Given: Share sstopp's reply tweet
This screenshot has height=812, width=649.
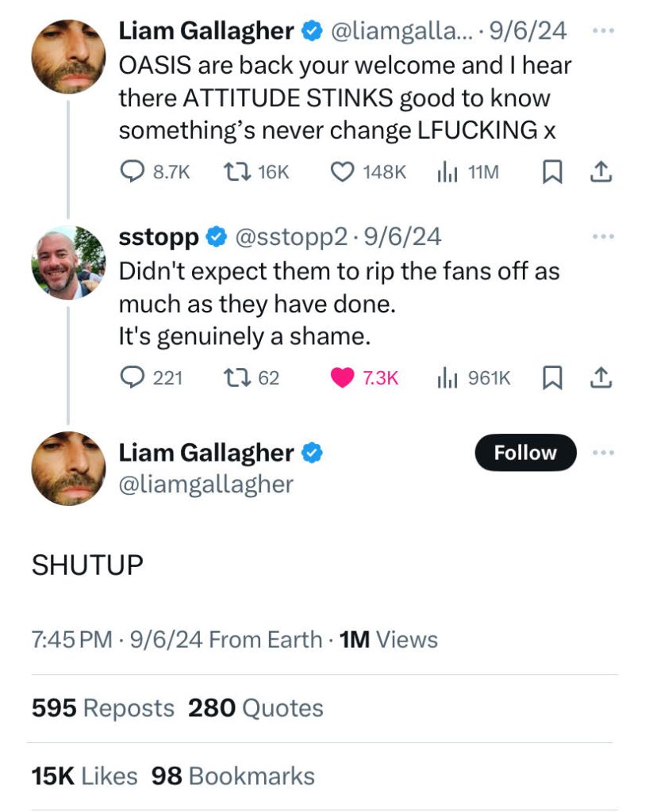Looking at the screenshot, I should [x=602, y=378].
